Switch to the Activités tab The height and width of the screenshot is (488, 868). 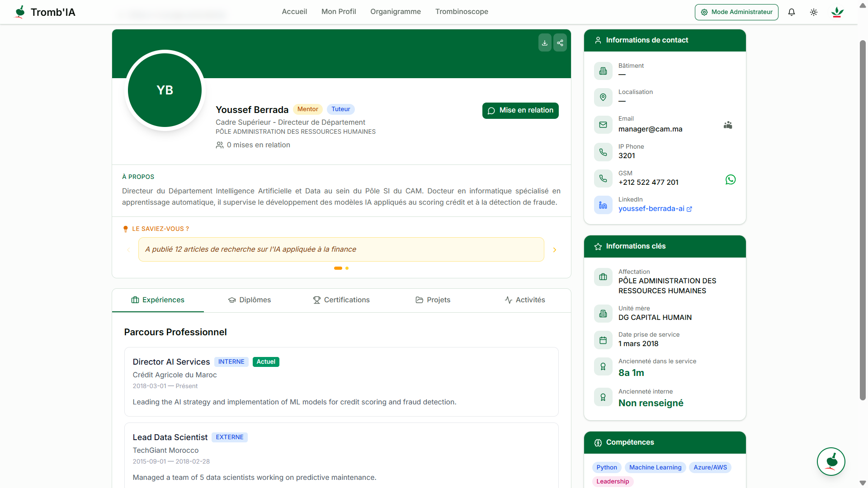click(x=525, y=300)
